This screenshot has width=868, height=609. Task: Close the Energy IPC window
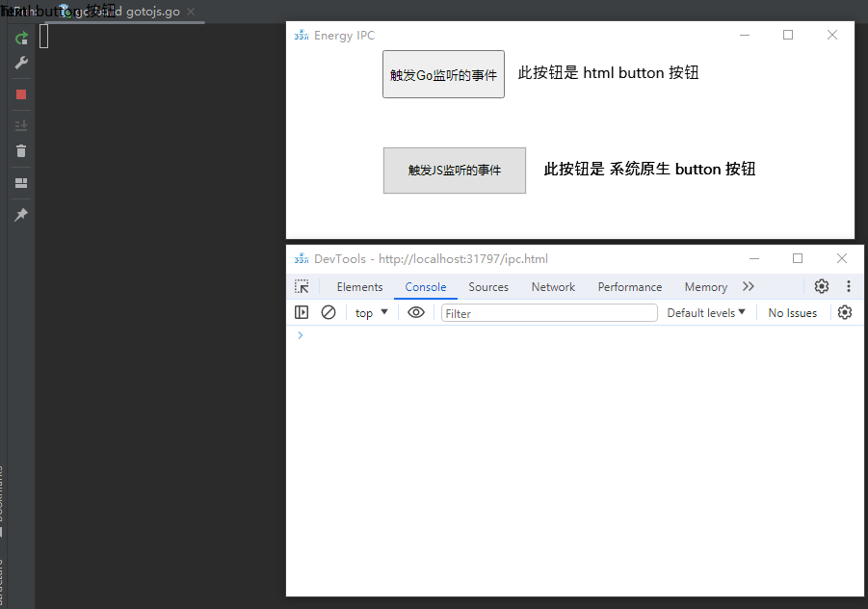coord(832,35)
